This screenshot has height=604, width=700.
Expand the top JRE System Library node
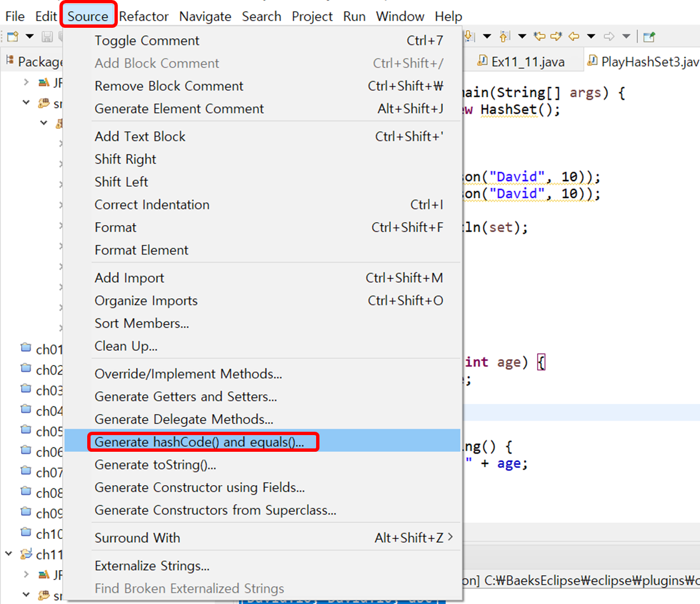pyautogui.click(x=26, y=82)
